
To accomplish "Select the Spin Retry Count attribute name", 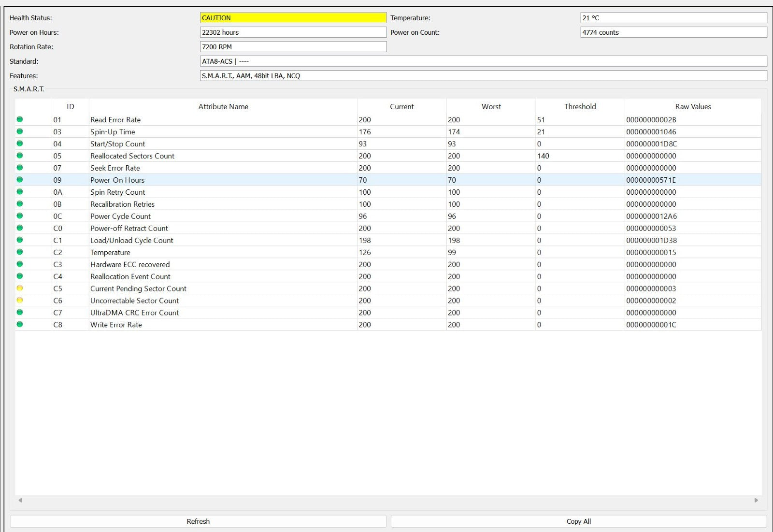I will [117, 192].
